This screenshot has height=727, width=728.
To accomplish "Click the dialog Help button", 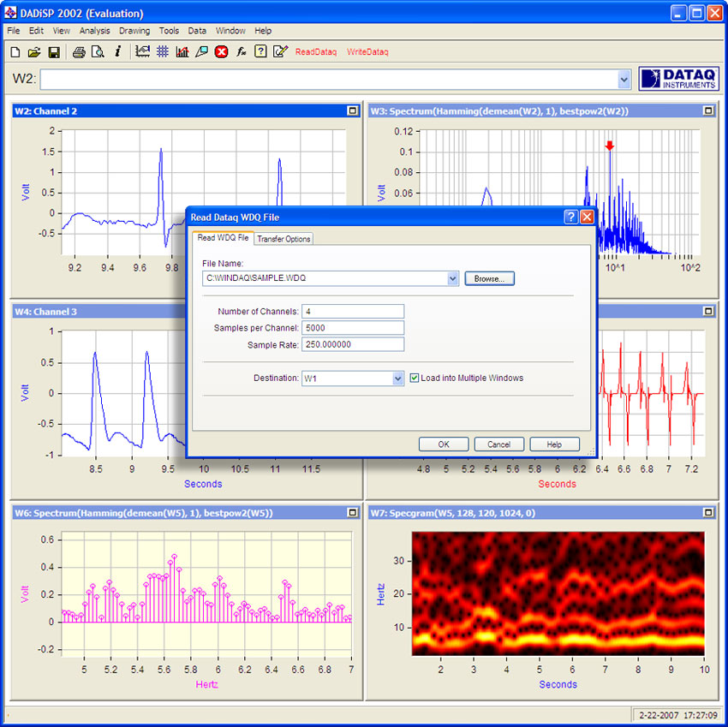I will [554, 444].
